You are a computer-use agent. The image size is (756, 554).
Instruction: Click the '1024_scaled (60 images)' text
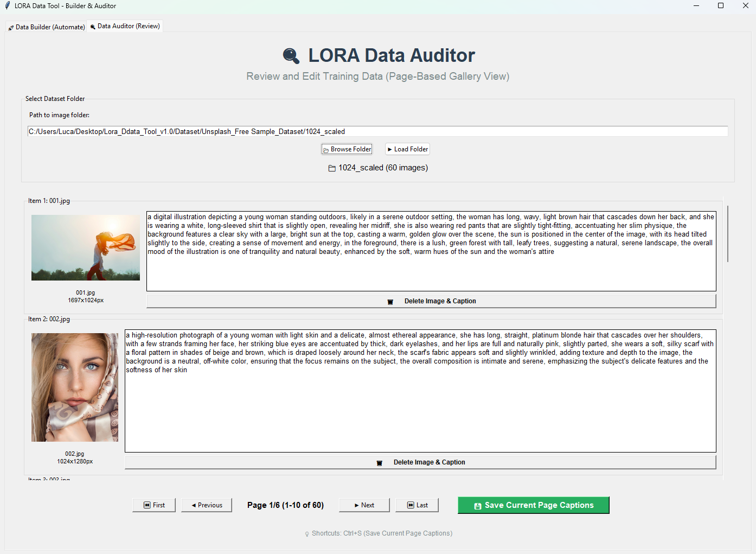(383, 168)
